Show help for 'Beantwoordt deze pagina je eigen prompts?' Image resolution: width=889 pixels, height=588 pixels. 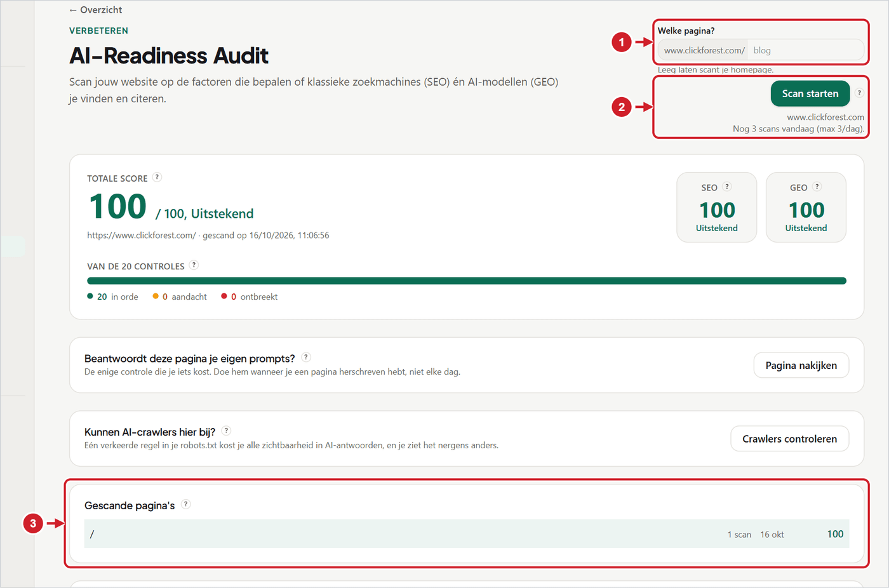[306, 357]
